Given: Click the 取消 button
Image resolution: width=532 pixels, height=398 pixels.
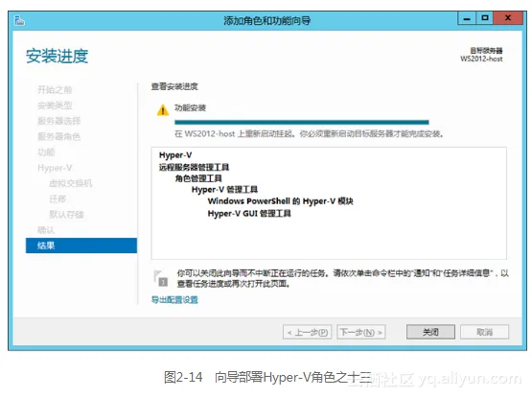Looking at the screenshot, I should (484, 332).
